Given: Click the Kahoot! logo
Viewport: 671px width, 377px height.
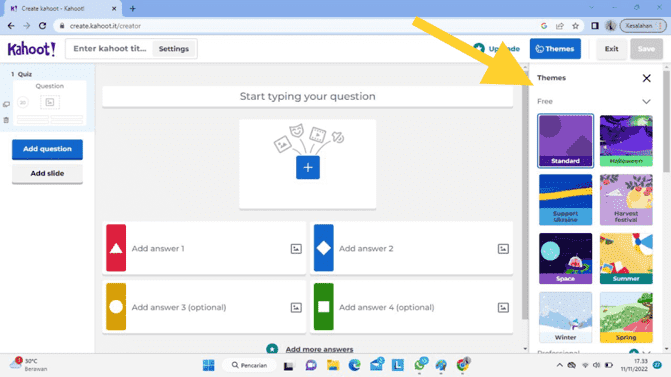Looking at the screenshot, I should tap(31, 49).
